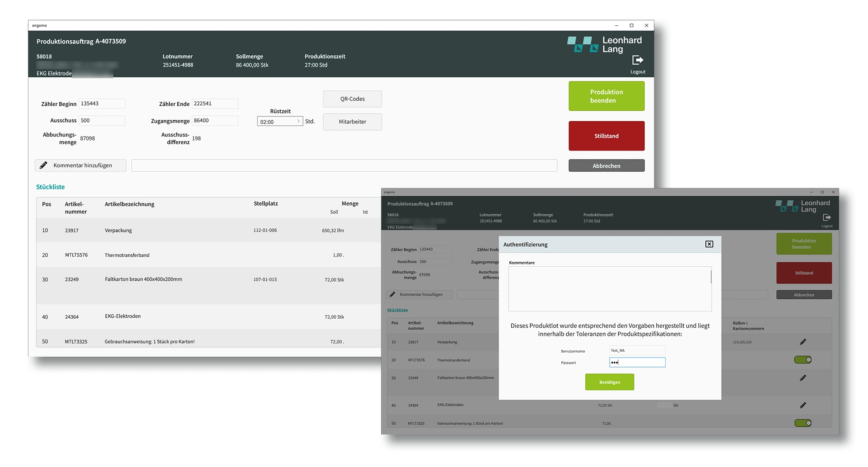Click Abbrechen in the back window
Image resolution: width=868 pixels, height=467 pixels.
[x=607, y=166]
